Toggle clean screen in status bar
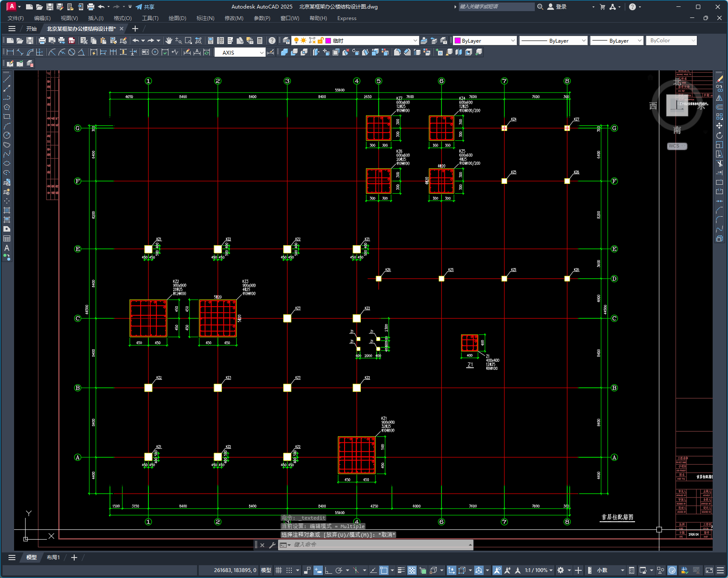The height and width of the screenshot is (578, 728). (x=709, y=570)
